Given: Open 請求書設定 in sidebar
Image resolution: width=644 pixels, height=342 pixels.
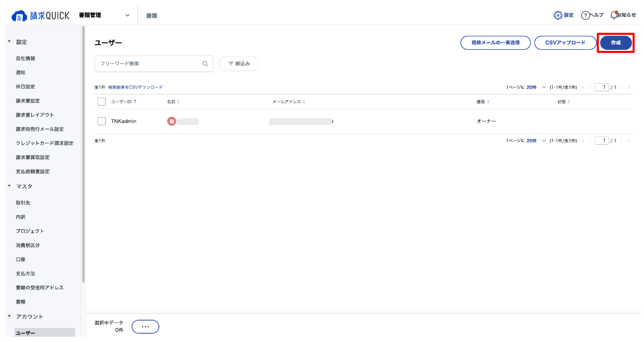Looking at the screenshot, I should 28,101.
